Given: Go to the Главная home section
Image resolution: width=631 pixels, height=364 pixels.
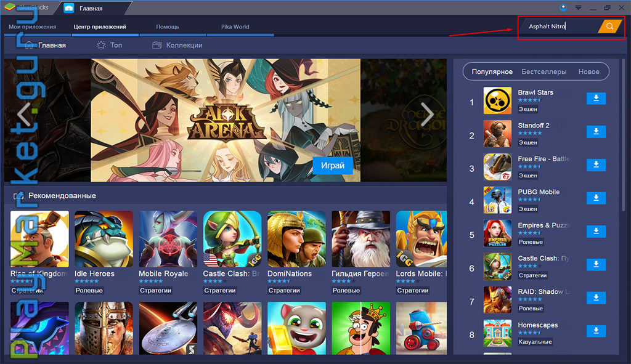Looking at the screenshot, I should pyautogui.click(x=45, y=45).
